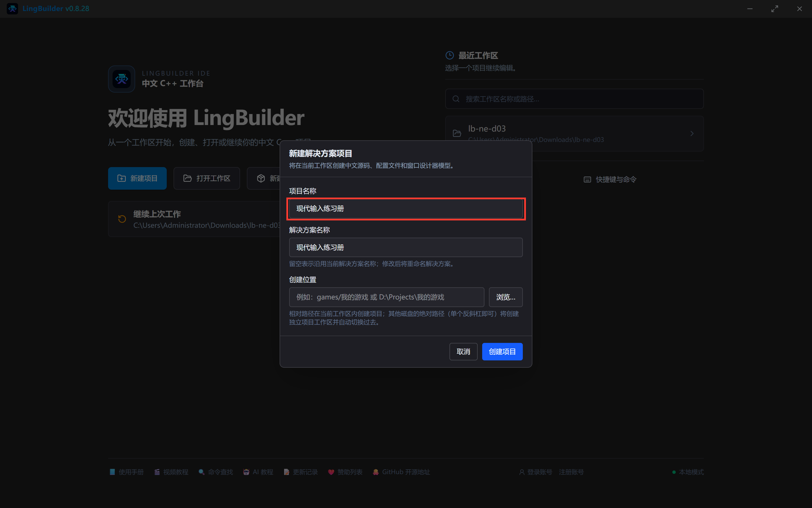Click the large LingBuilder IDE logo
The image size is (812, 508).
pos(122,79)
